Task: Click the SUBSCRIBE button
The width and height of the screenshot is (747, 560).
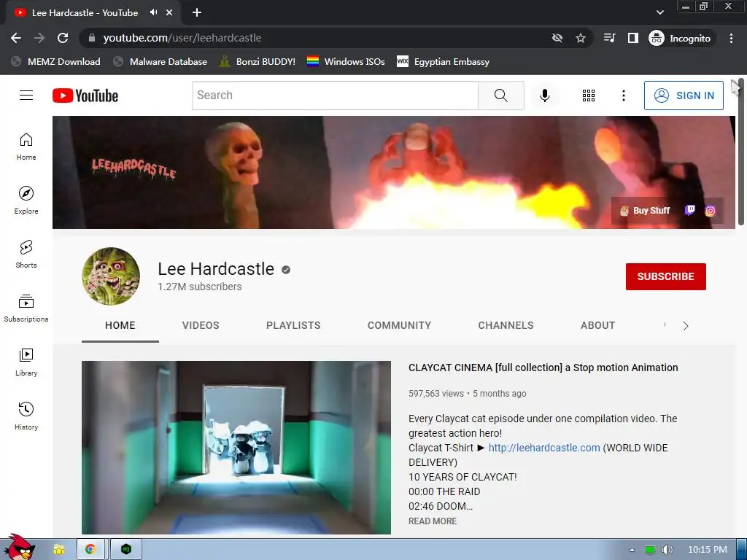Action: [x=665, y=276]
